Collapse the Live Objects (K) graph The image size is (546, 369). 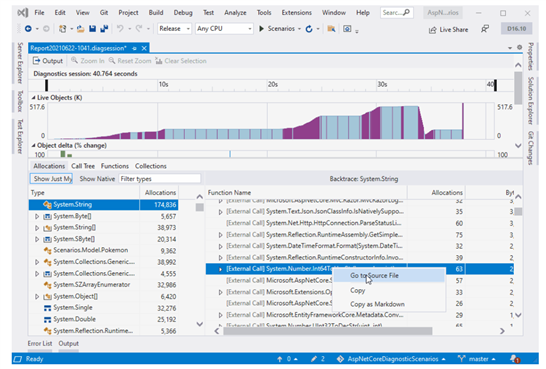click(33, 98)
